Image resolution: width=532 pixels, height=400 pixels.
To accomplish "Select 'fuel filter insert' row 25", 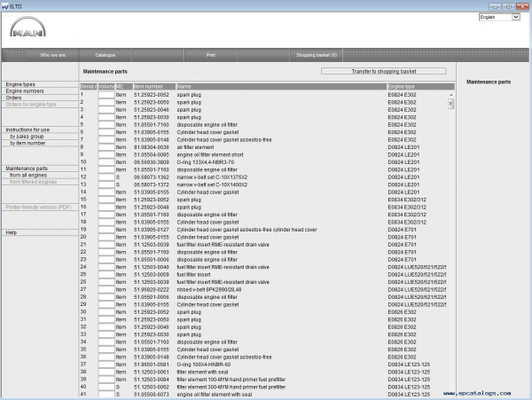I will click(193, 274).
